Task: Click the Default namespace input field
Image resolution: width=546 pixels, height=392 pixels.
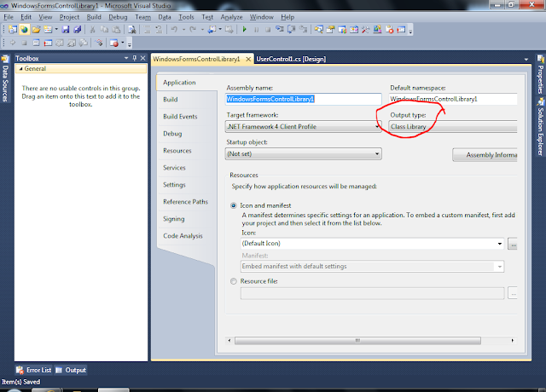Action: [453, 99]
